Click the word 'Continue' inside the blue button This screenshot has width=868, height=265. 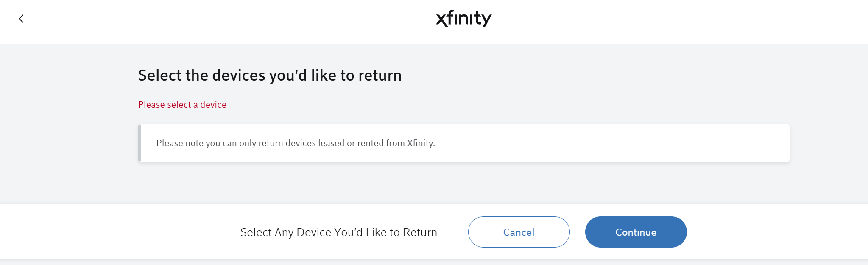(636, 232)
